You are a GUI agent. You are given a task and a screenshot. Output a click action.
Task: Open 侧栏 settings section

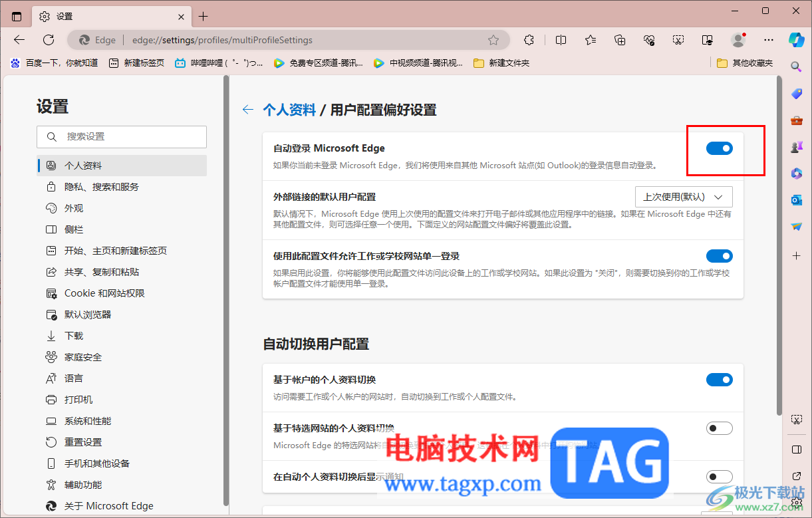click(122, 229)
